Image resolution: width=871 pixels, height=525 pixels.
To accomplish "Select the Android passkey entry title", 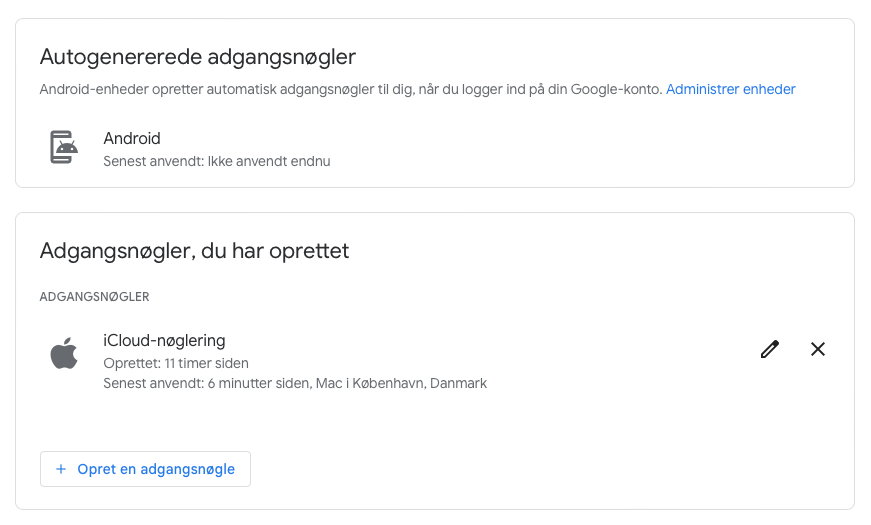I will coord(132,138).
